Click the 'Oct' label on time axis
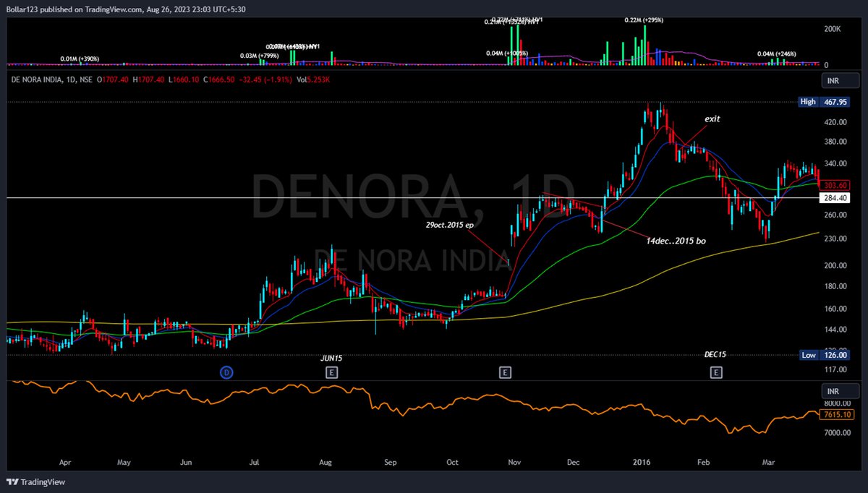Image resolution: width=868 pixels, height=493 pixels. (x=452, y=461)
